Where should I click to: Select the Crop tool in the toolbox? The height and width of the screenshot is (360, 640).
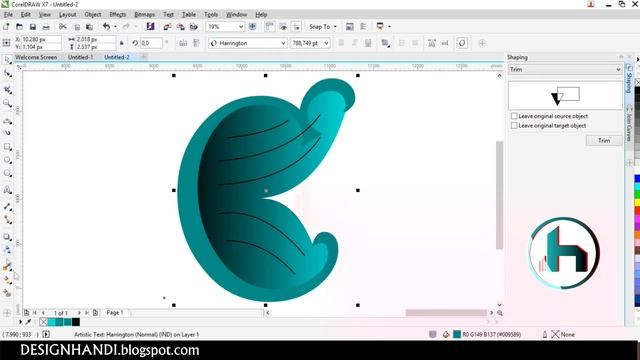tap(7, 89)
